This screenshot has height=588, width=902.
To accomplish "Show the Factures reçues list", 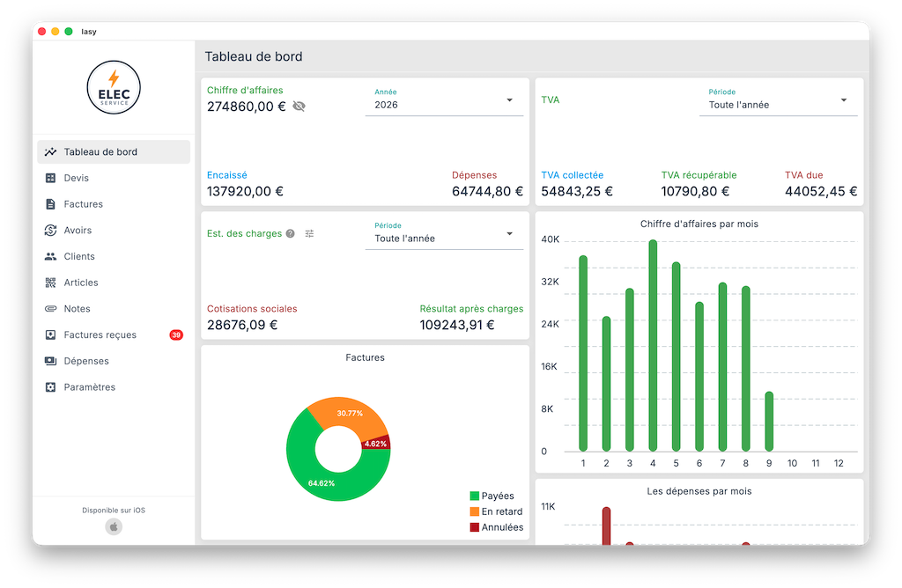I will (114, 335).
